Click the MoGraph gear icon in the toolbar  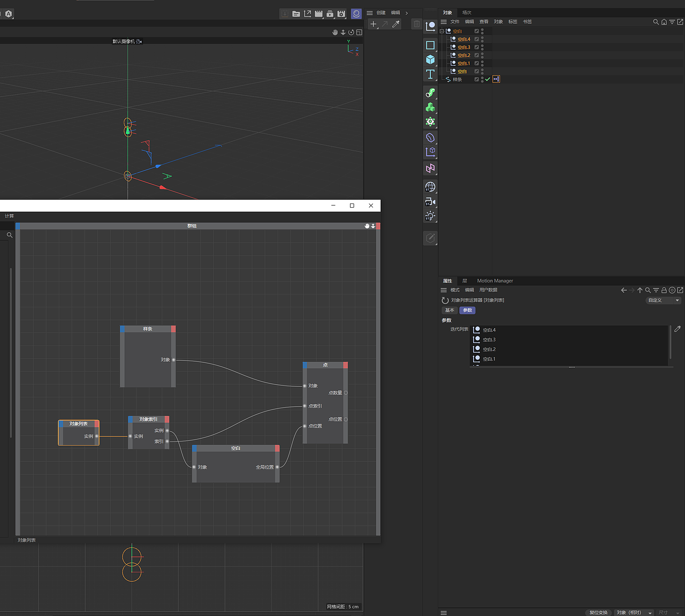tap(430, 121)
